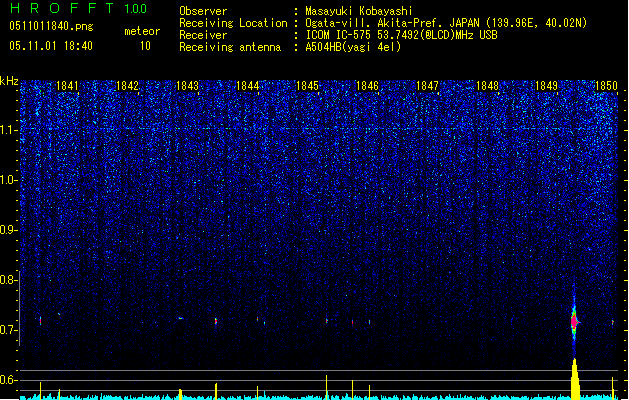Click the 1845 time marker
The width and height of the screenshot is (629, 400).
coord(307,86)
